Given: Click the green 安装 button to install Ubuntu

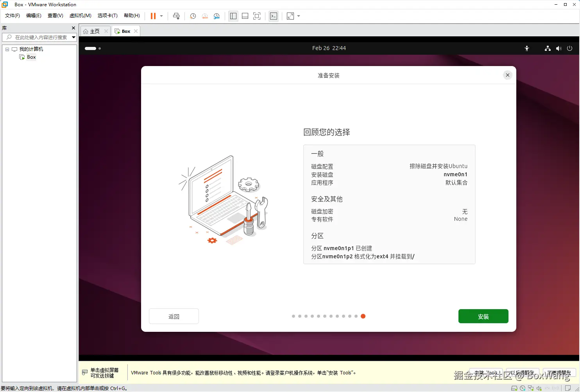Looking at the screenshot, I should pyautogui.click(x=483, y=316).
